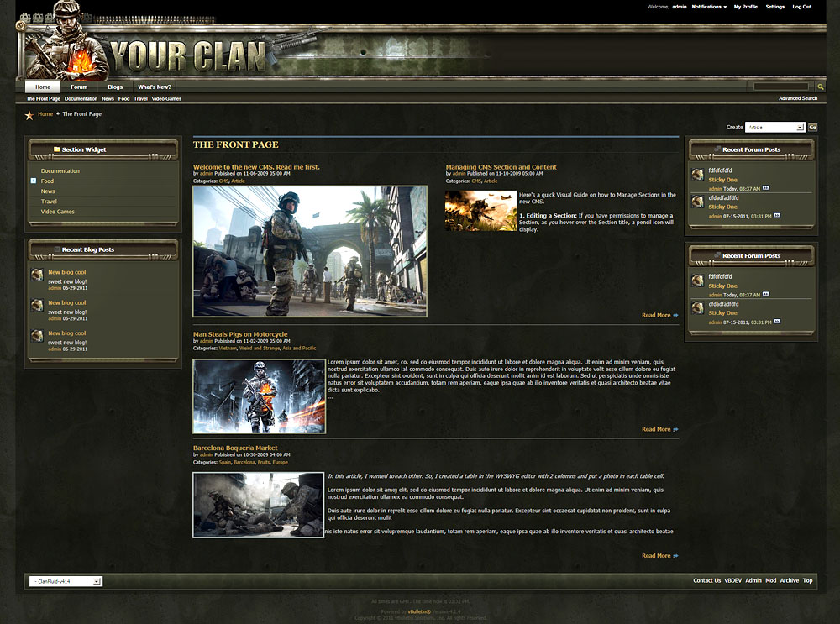This screenshot has height=624, width=840.
Task: Go to My Profile
Action: tap(745, 7)
